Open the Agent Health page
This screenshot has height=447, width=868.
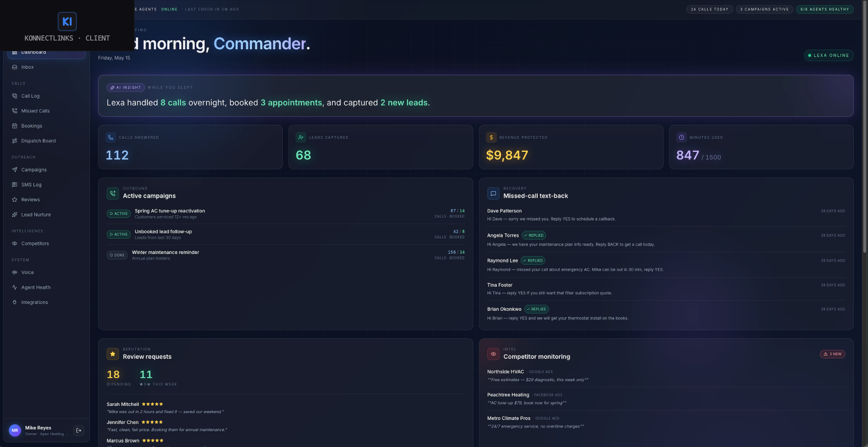pyautogui.click(x=46, y=288)
